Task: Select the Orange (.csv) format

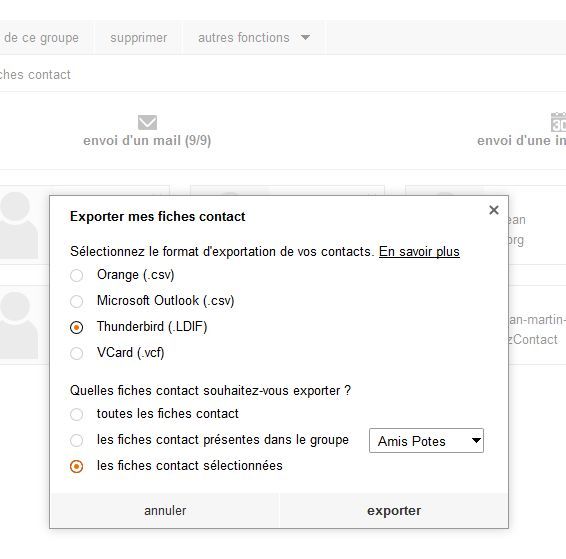Action: click(77, 275)
